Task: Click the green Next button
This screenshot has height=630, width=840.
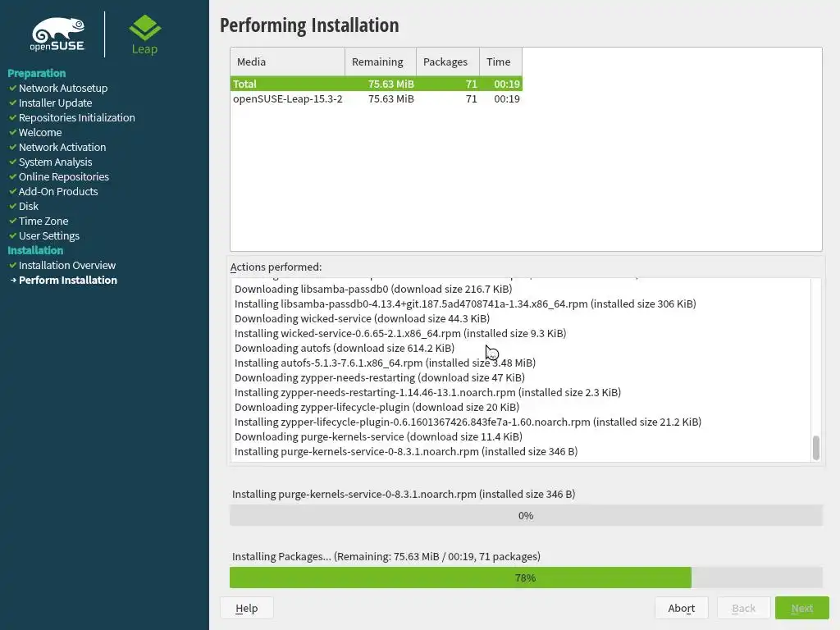Action: tap(802, 608)
